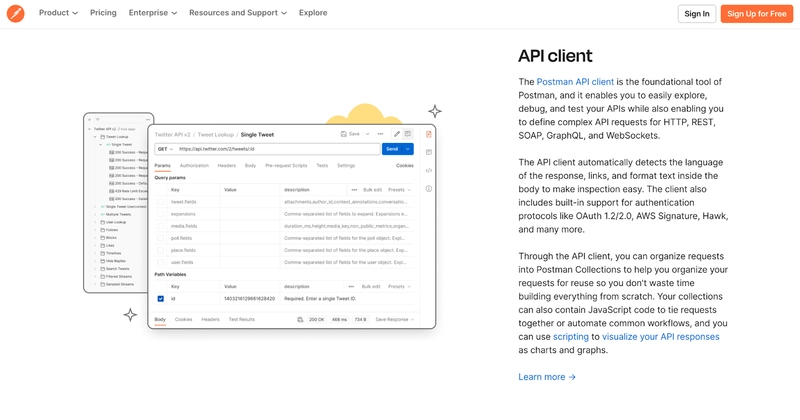Open the info icon in right sidebar
Screen dimensions: 800x420
pos(429,189)
